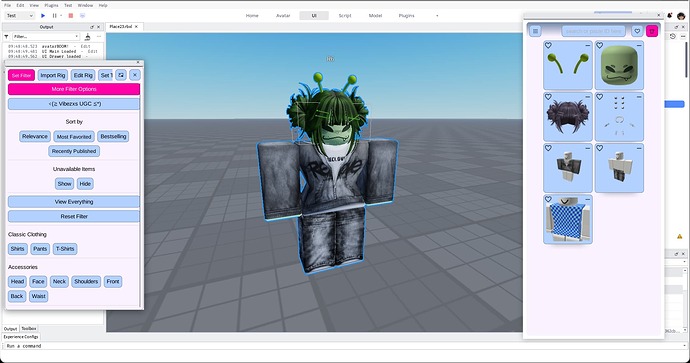Open the Help menu
This screenshot has width=690, height=363.
[103, 5]
